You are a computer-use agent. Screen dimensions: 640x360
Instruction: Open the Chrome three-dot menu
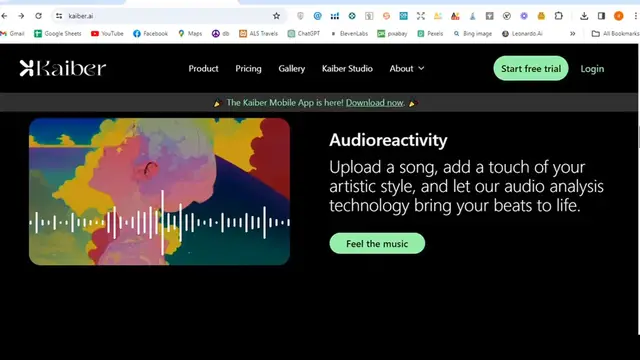point(636,16)
